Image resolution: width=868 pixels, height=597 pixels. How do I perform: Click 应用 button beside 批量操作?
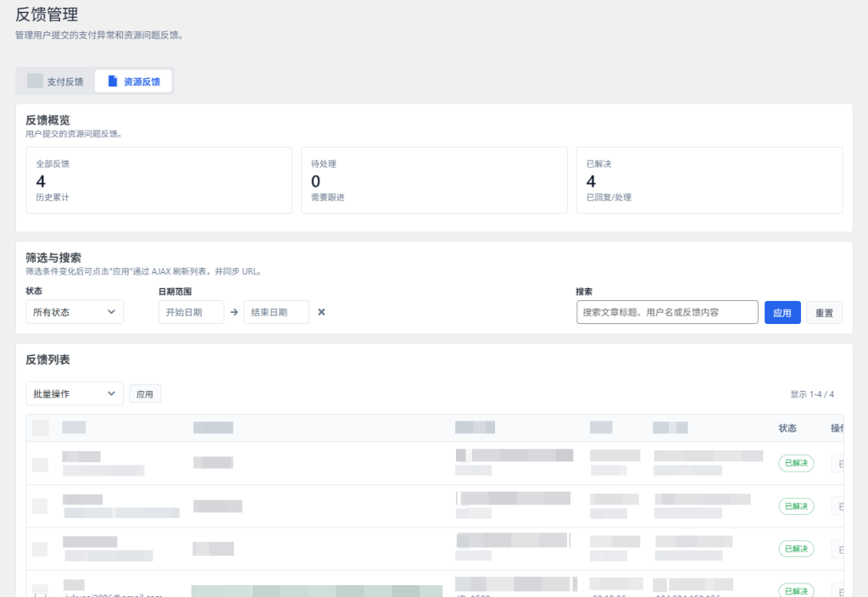click(145, 394)
